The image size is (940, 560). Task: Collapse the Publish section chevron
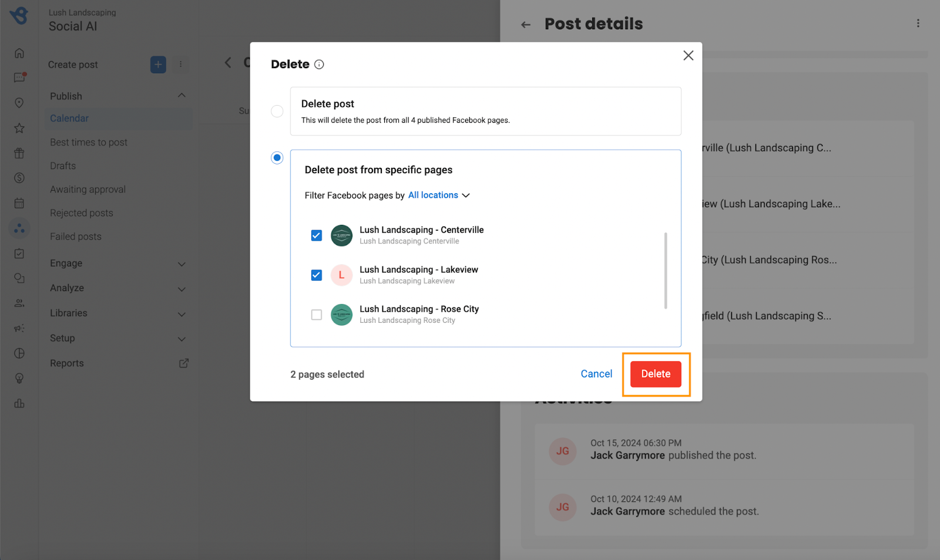(182, 96)
